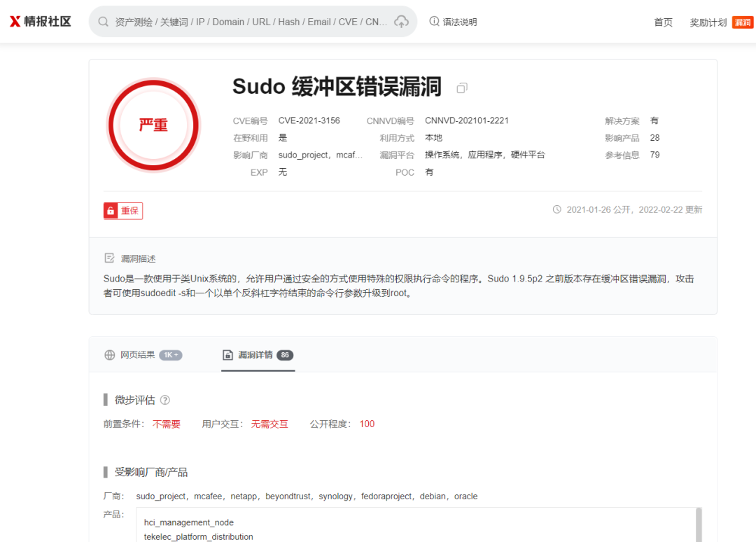
Task: Click the orange 漏洞 badge
Action: [x=743, y=22]
